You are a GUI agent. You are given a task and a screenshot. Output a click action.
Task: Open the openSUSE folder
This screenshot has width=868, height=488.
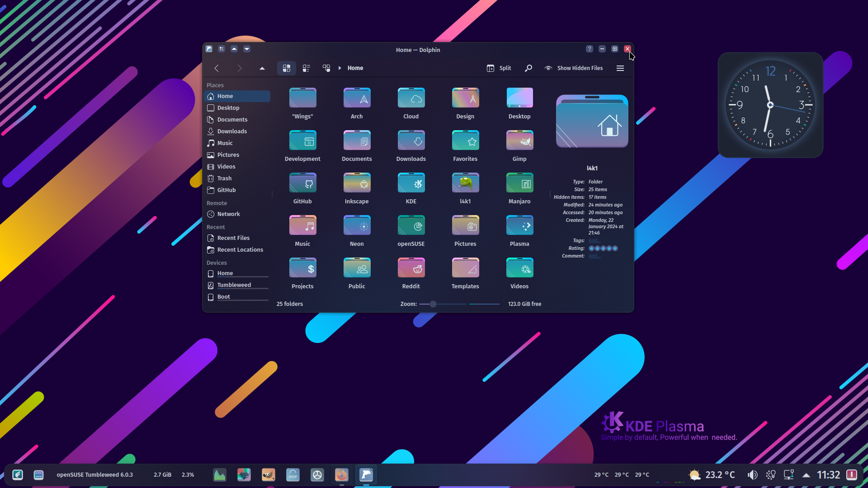[411, 231]
